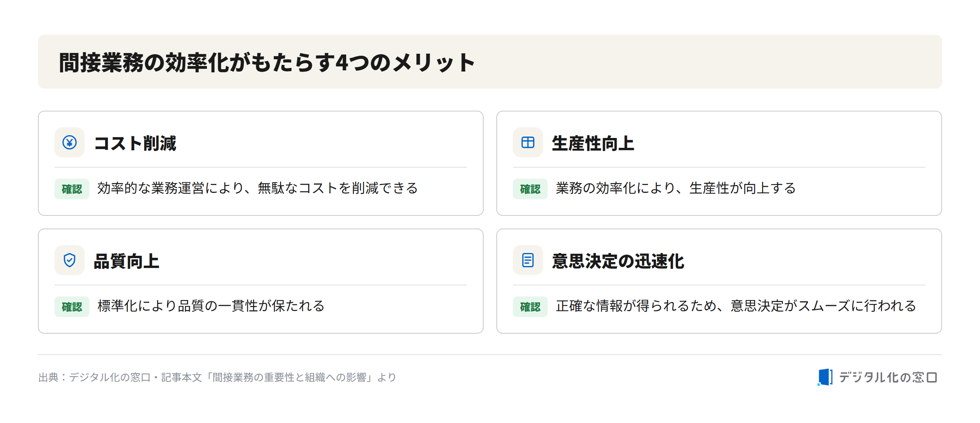Select the 意思決定の迅速化 card heading

point(618,261)
